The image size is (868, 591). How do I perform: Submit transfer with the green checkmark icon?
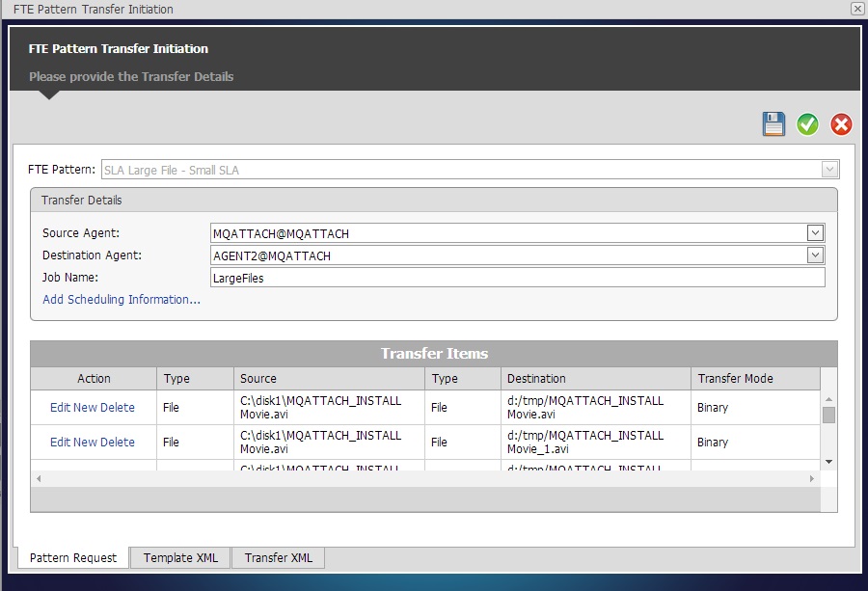tap(807, 123)
